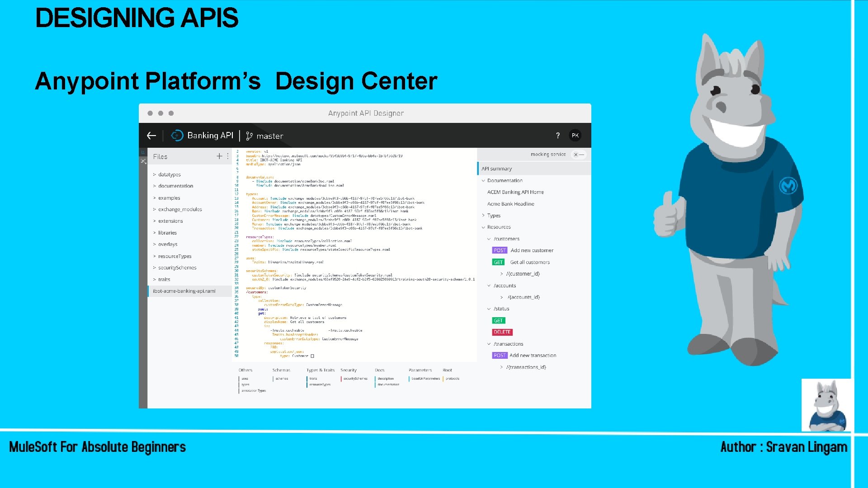Select the exchange dependencies icon in the left rail
This screenshot has width=868, height=488.
pos(143,161)
